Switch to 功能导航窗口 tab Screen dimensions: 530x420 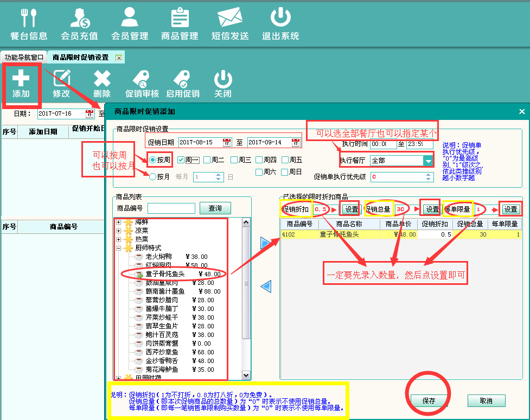click(23, 57)
